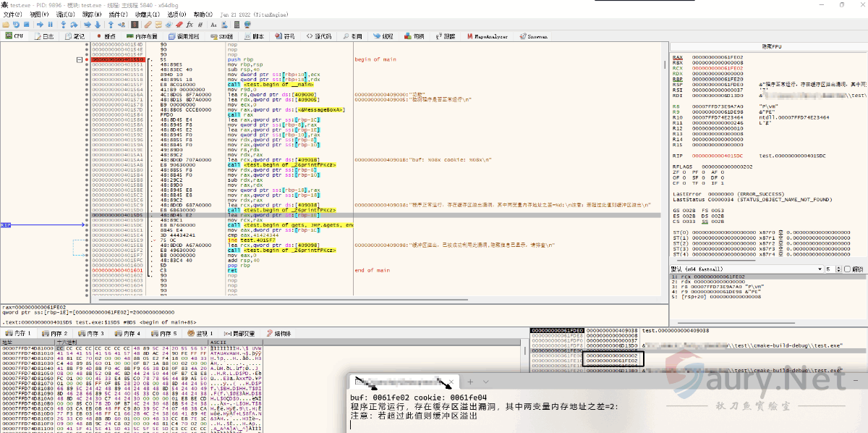Open the default x64 fastcall calling convention dropdown
This screenshot has height=433, width=868.
(744, 269)
